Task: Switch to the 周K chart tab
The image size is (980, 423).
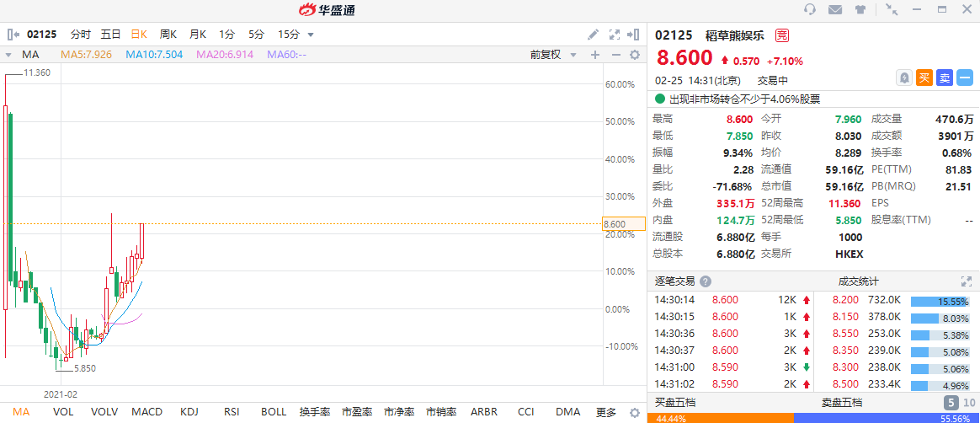Action: (168, 35)
